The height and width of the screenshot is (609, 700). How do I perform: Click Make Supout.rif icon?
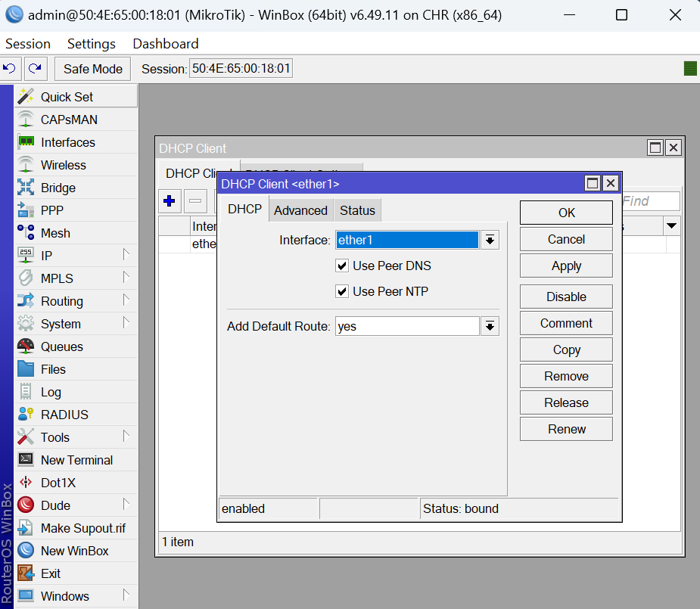pyautogui.click(x=26, y=528)
